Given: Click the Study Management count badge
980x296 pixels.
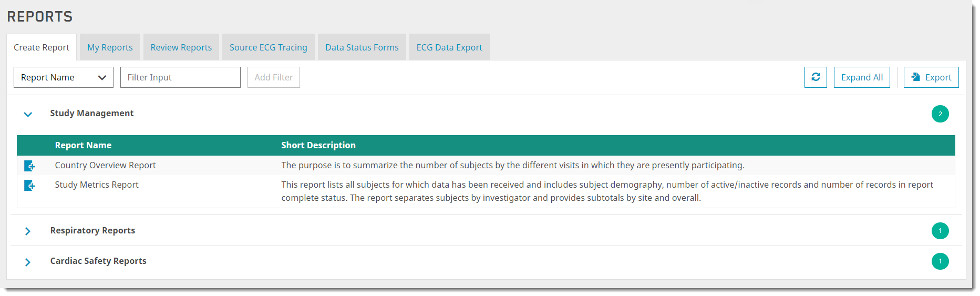Looking at the screenshot, I should tap(940, 114).
